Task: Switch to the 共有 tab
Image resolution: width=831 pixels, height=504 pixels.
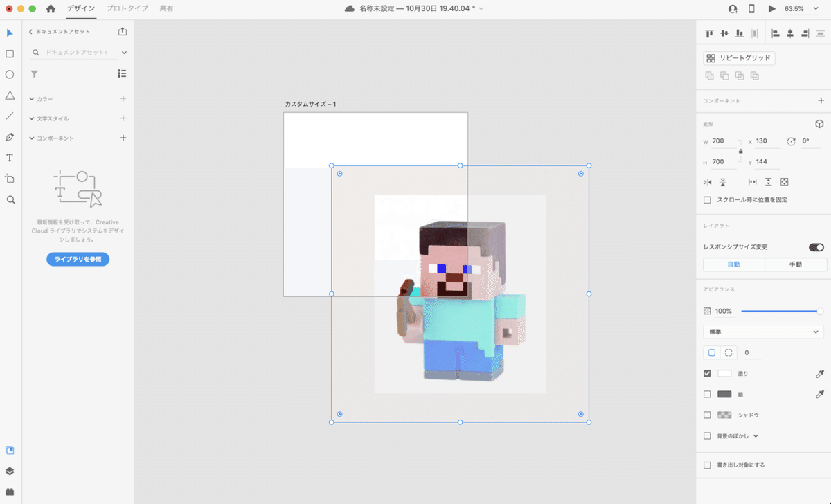Action: [167, 8]
